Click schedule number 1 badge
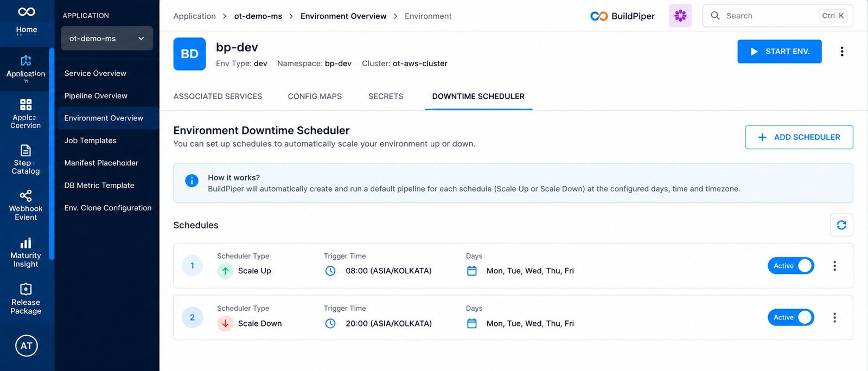This screenshot has height=371, width=868. click(x=192, y=266)
